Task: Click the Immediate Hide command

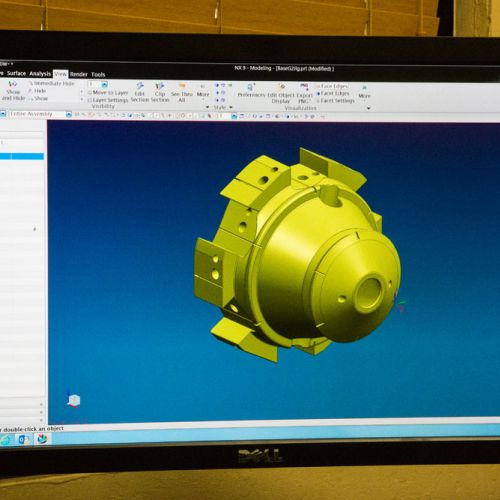Action: [52, 83]
